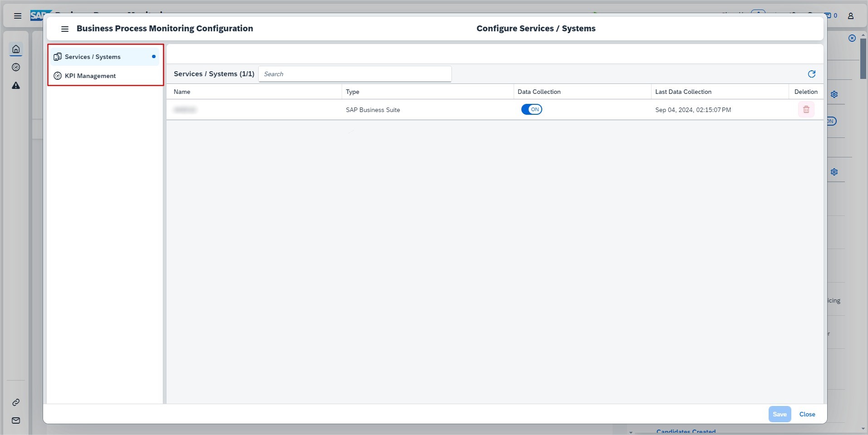Click the refresh icon above the systems table

click(811, 74)
